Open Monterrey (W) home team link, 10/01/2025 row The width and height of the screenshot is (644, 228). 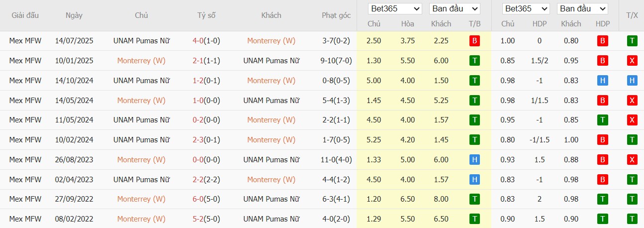click(x=141, y=61)
